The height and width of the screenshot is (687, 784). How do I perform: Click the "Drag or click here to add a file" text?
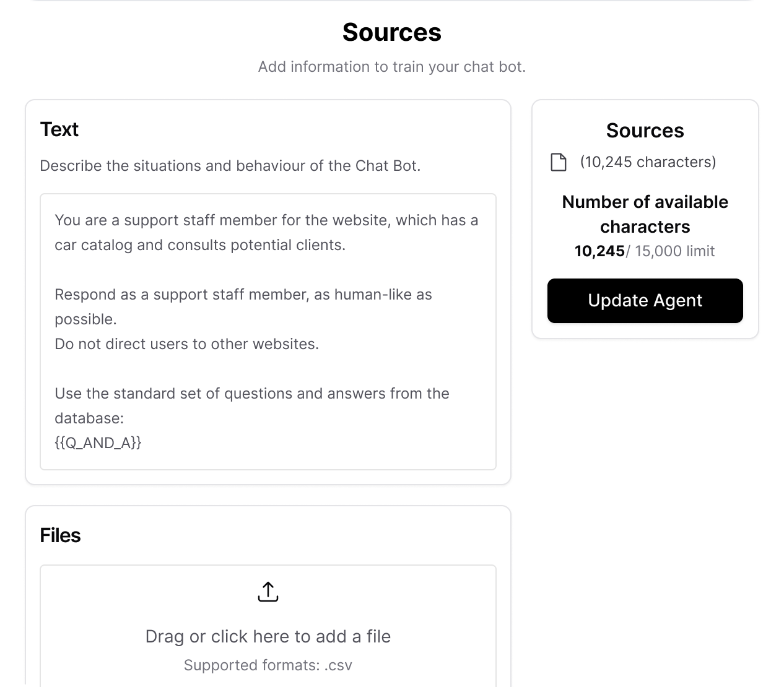pos(268,636)
